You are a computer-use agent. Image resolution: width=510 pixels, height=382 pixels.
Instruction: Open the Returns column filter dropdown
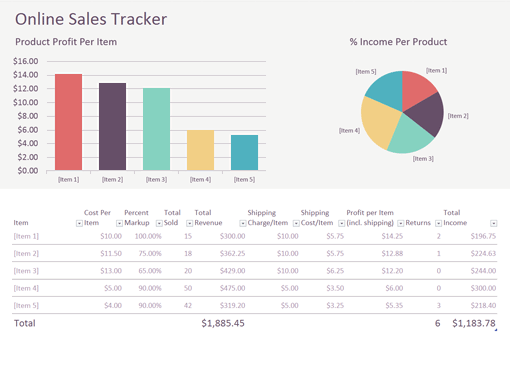[x=439, y=223]
